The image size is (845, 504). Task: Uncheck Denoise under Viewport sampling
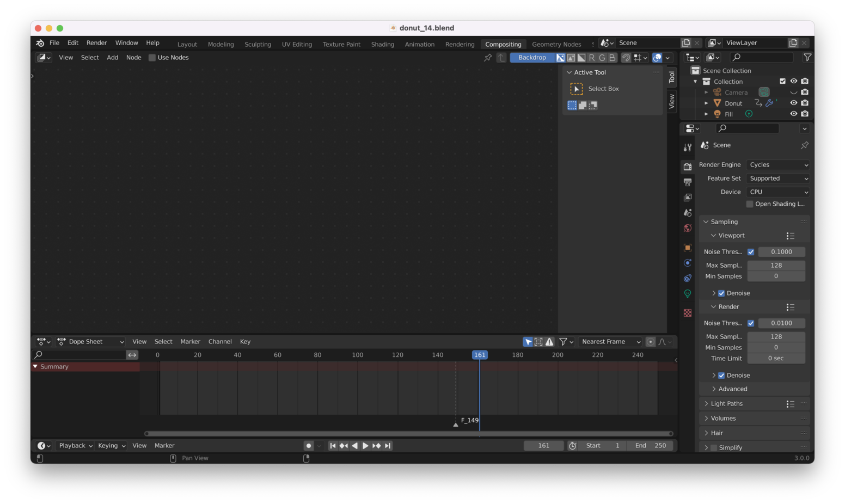point(721,293)
